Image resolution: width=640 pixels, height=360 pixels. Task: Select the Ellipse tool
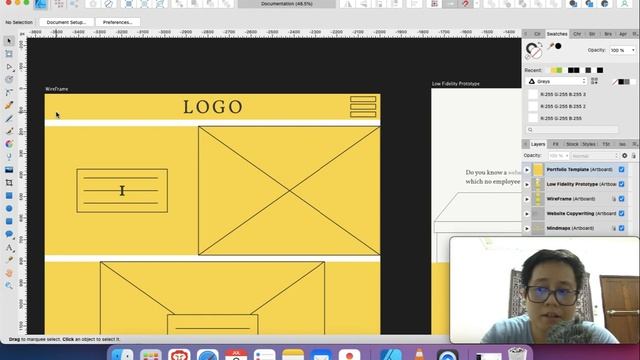9,209
